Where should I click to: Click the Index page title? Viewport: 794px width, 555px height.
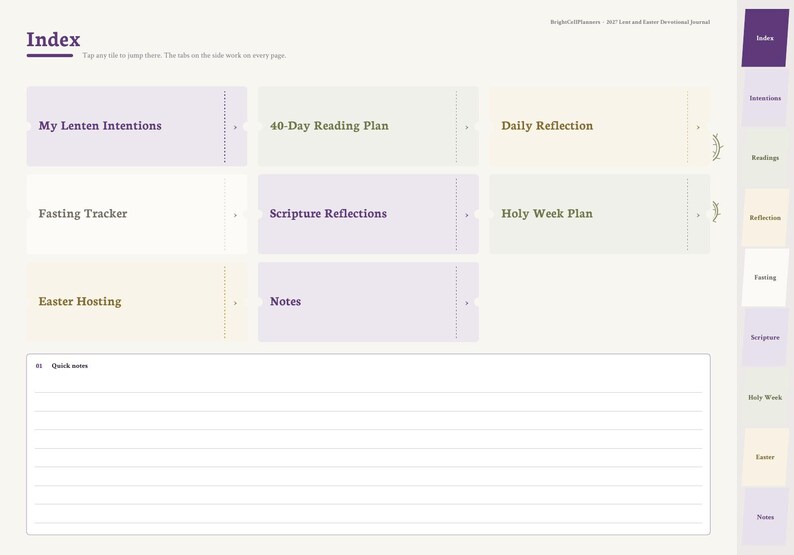click(53, 39)
